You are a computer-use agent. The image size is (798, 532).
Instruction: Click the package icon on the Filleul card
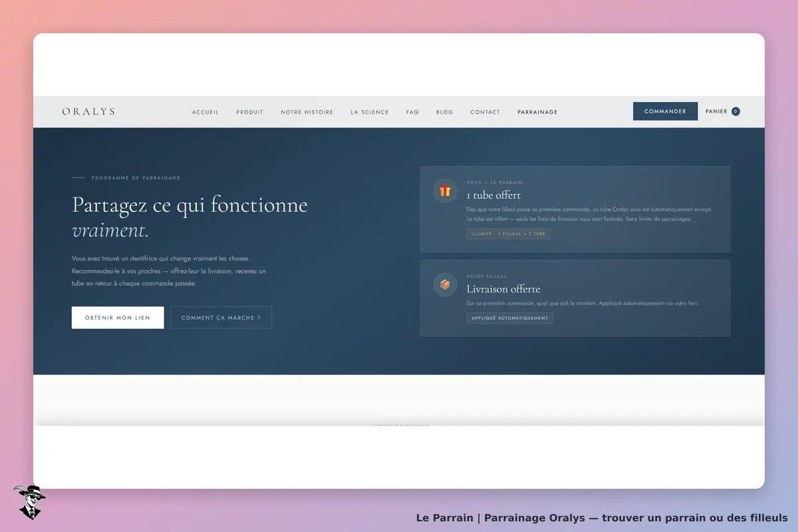[x=445, y=285]
